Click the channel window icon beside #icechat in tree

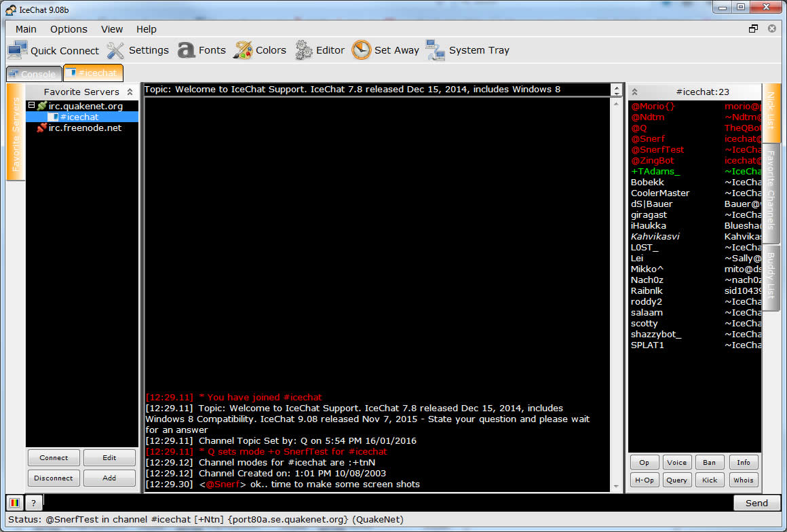tap(53, 117)
